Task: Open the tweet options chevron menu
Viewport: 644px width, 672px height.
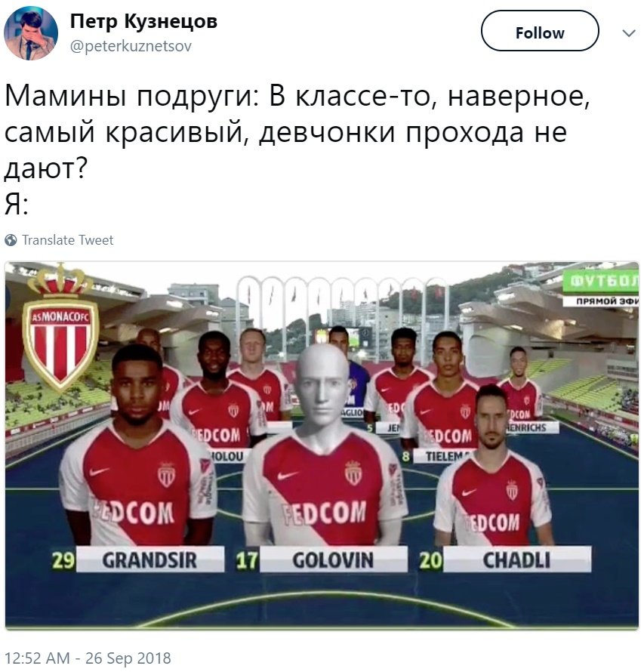Action: (x=628, y=33)
